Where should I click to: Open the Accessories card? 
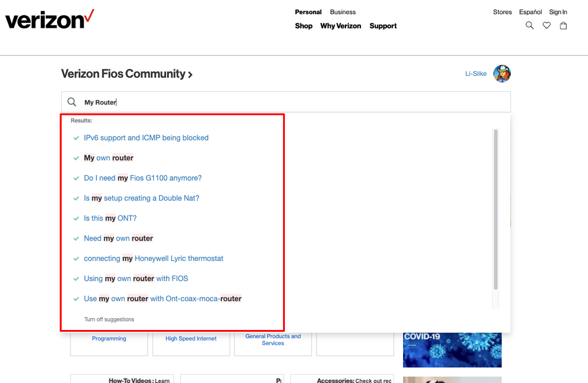tap(342, 378)
